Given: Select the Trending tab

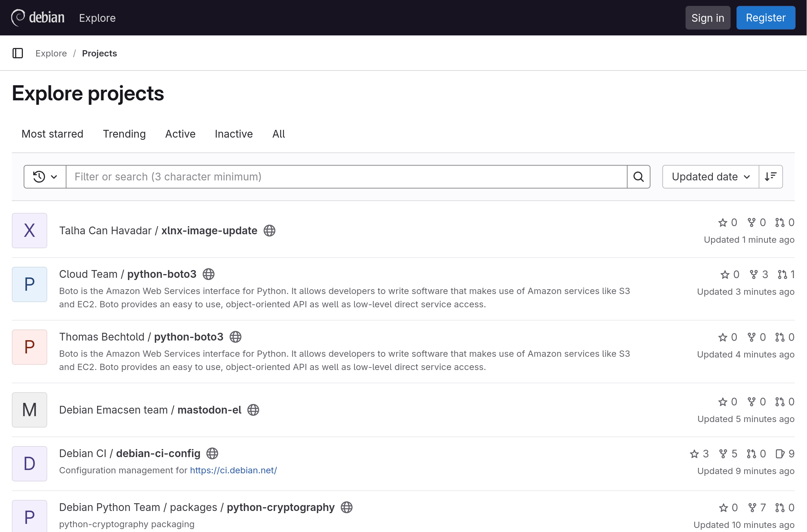Looking at the screenshot, I should [x=124, y=134].
